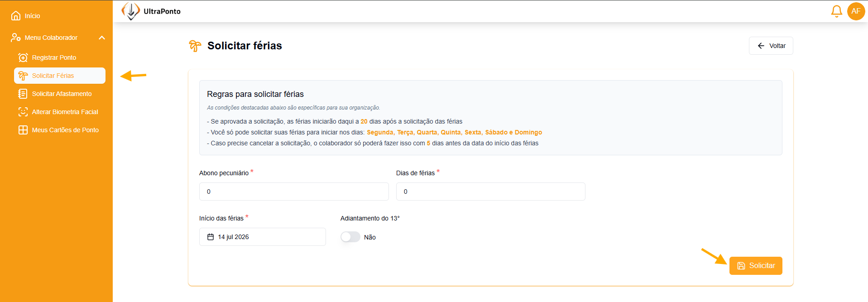Click the Abono pecuniário input field
The height and width of the screenshot is (302, 868).
[294, 192]
